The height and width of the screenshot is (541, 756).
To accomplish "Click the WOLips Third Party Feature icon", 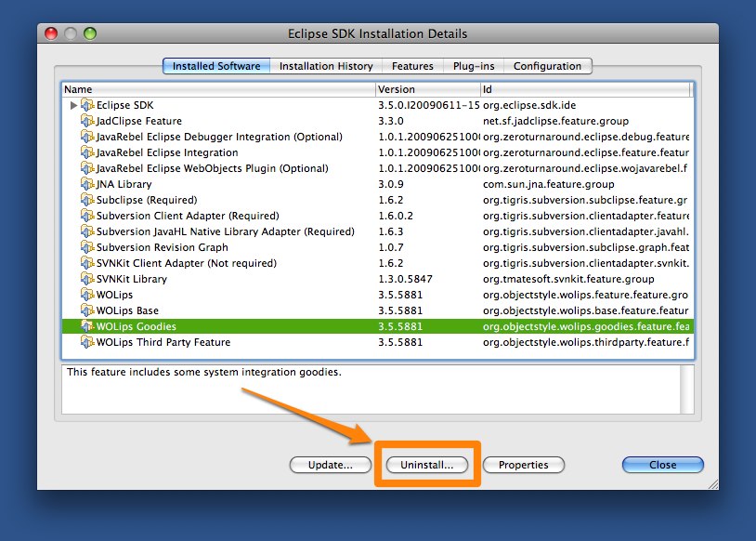I will pos(88,342).
